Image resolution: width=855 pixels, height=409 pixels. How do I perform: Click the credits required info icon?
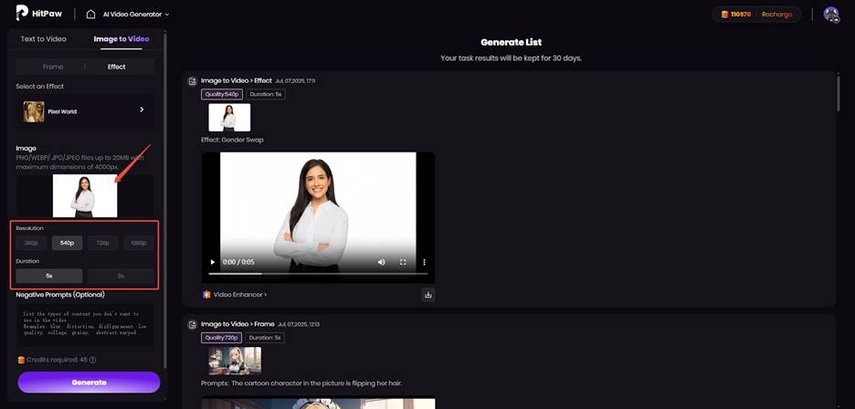point(93,360)
